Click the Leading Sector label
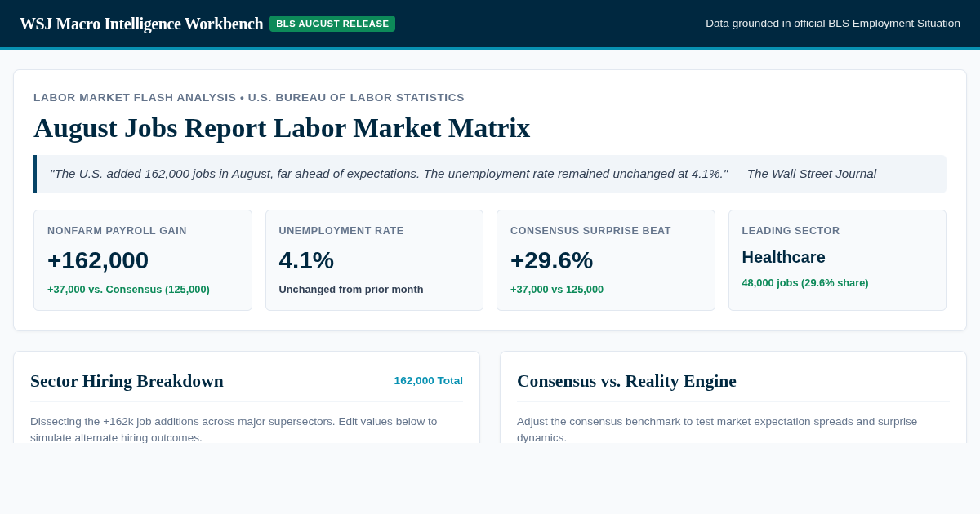 791,231
